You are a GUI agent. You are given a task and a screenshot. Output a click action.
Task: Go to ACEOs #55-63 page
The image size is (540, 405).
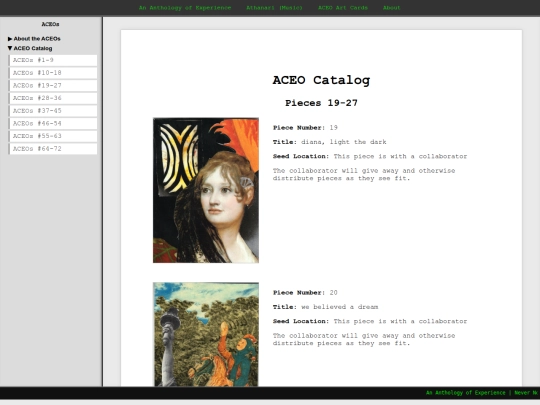(53, 136)
